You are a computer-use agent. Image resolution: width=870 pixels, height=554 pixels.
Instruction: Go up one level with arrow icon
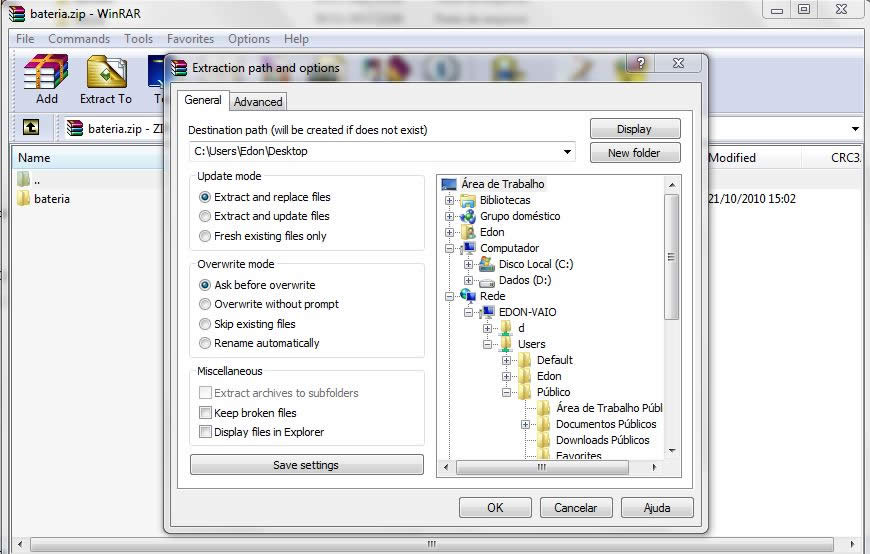tap(31, 128)
